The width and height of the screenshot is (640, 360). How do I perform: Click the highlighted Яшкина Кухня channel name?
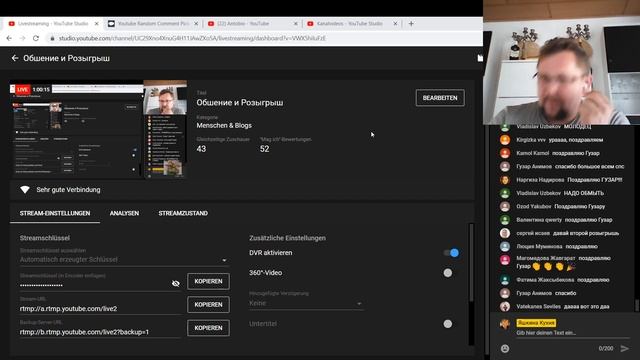[536, 323]
